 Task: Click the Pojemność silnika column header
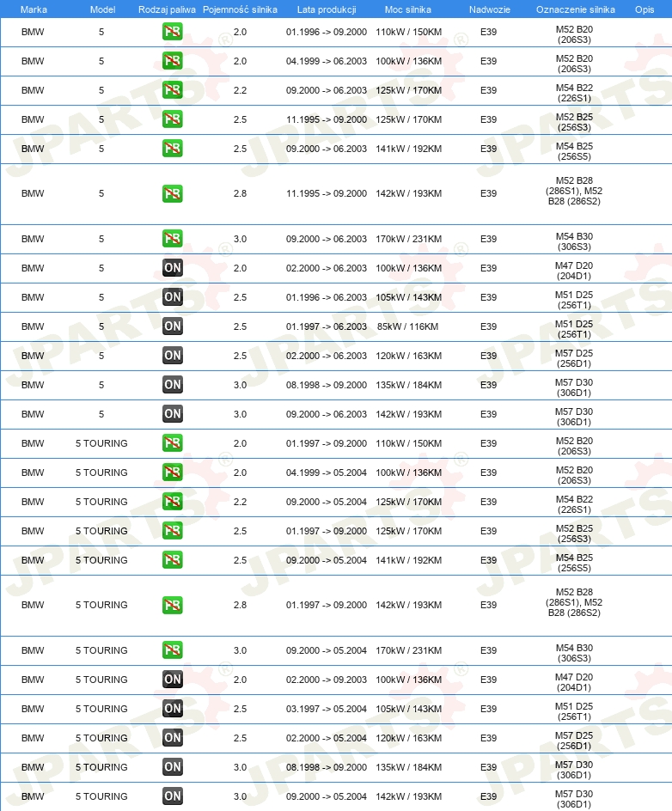click(240, 9)
